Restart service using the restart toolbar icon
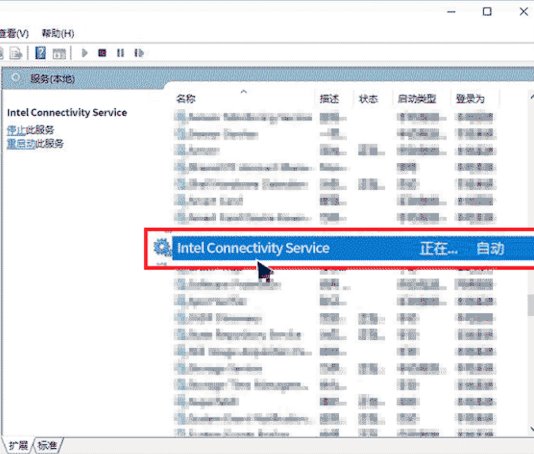The width and height of the screenshot is (534, 454). tap(139, 53)
